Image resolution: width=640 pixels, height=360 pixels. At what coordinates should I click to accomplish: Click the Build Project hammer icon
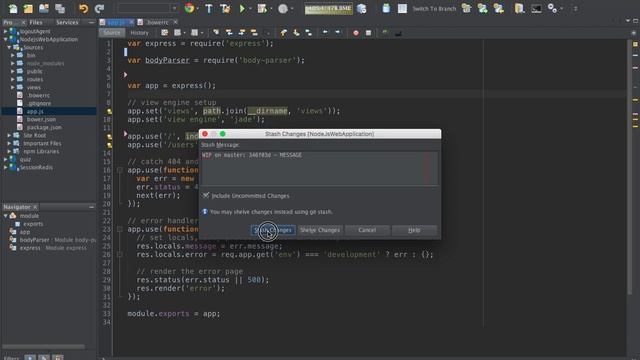(x=209, y=8)
